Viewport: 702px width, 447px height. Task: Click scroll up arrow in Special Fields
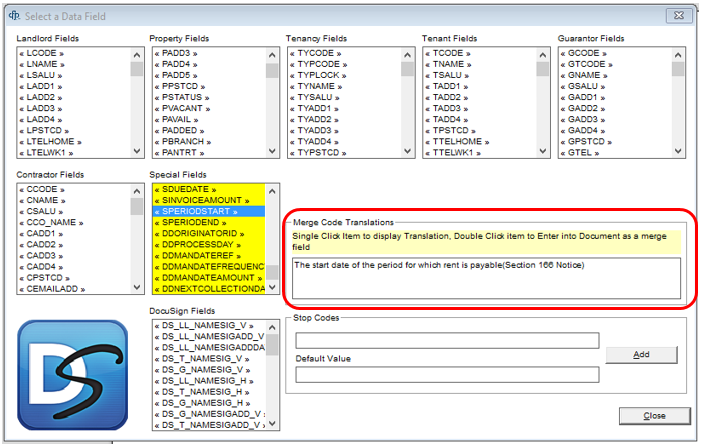point(272,191)
